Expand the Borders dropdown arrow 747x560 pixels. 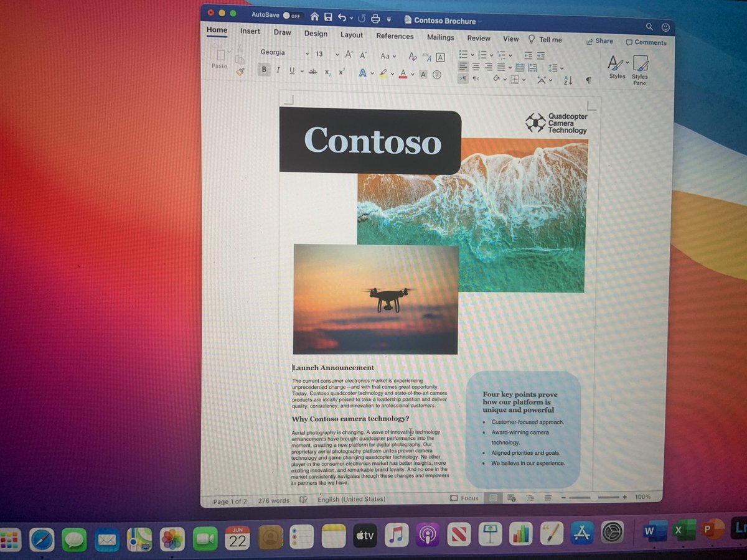(524, 80)
